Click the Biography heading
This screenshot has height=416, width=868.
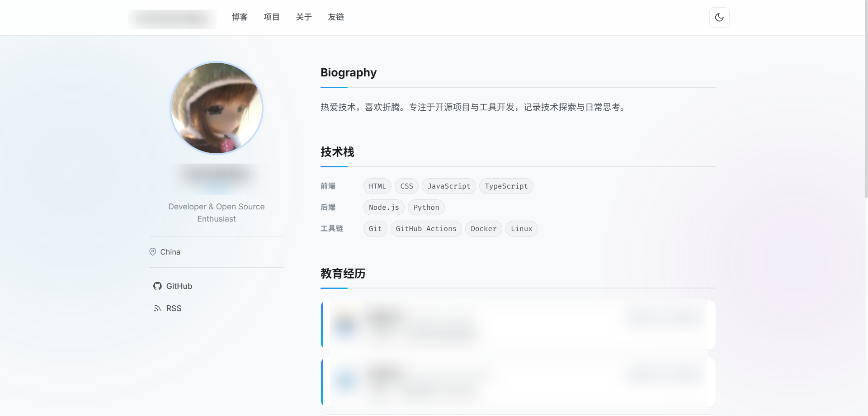349,73
